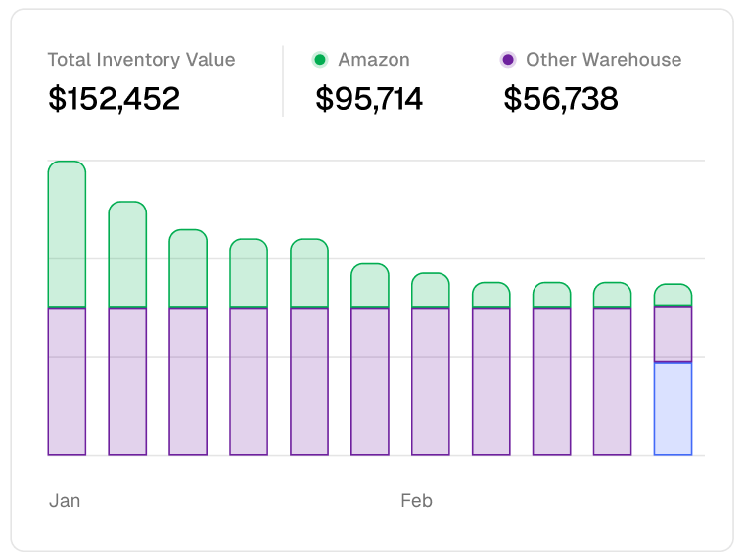This screenshot has width=744, height=560.
Task: Click the green Amazon legend dot
Action: (x=319, y=60)
